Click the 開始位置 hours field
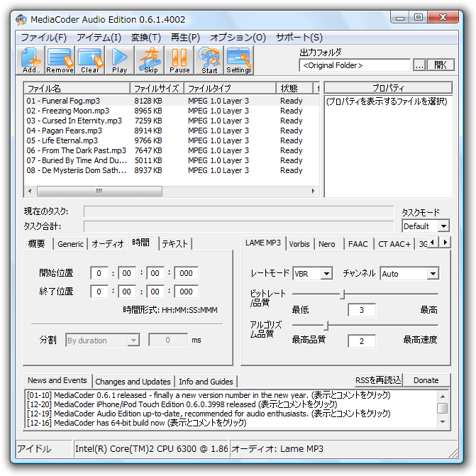Viewport: 476px width, 476px height. (x=99, y=273)
